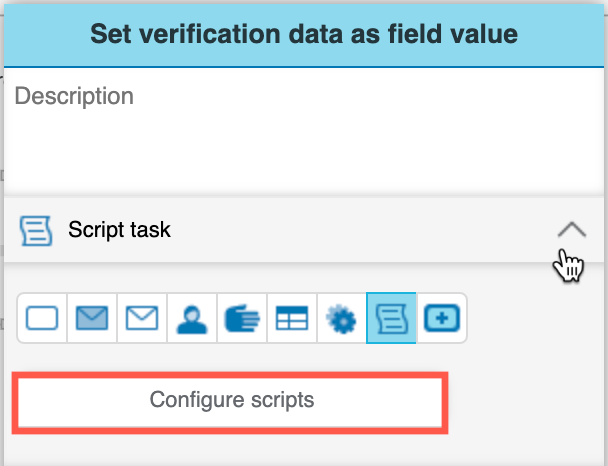Select the Receive task outlined envelope icon
Image resolution: width=608 pixels, height=466 pixels.
[142, 319]
